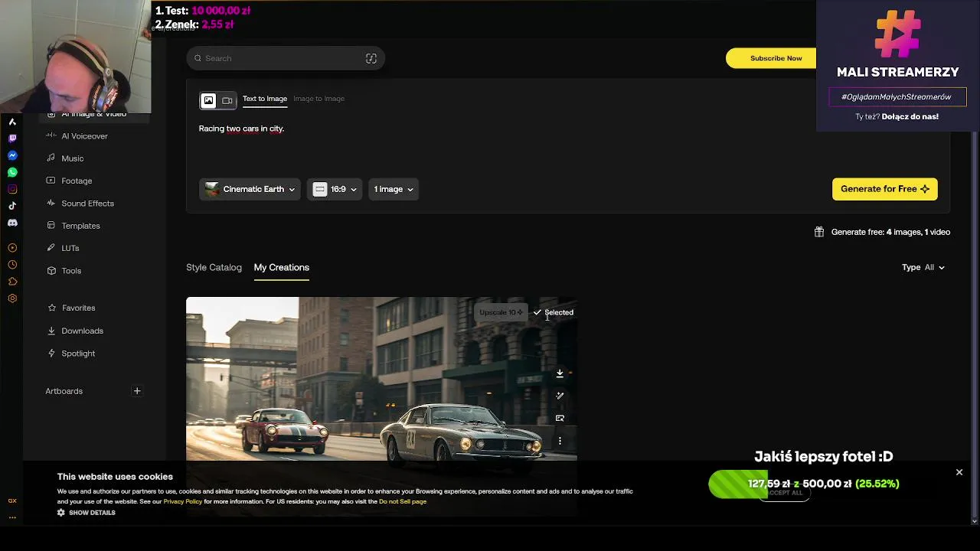Open the My Creations tab

coord(282,267)
